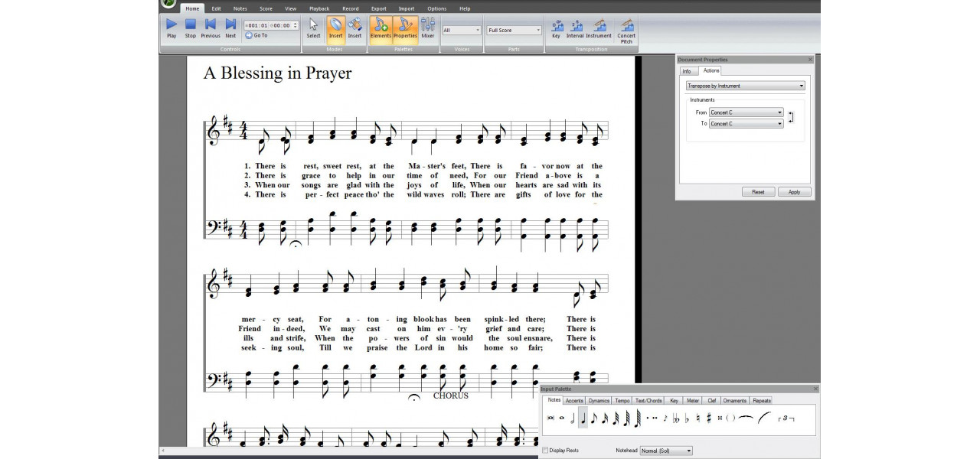Screen dimensions: 980x459
Task: Swap the From and To instruments
Action: pyautogui.click(x=791, y=117)
